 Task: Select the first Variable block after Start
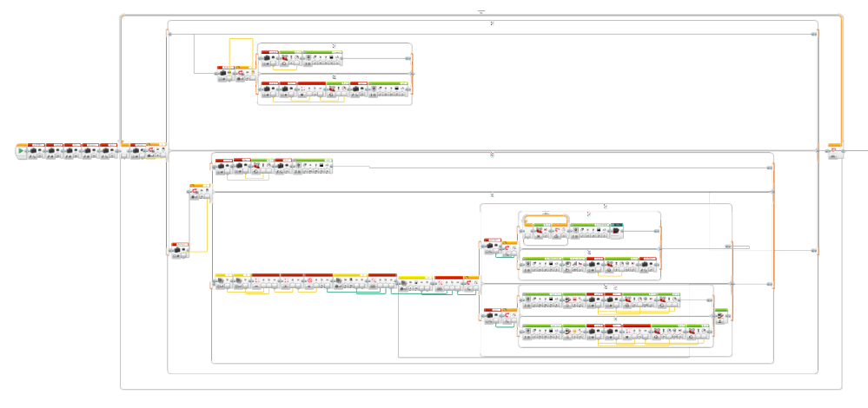pos(36,151)
